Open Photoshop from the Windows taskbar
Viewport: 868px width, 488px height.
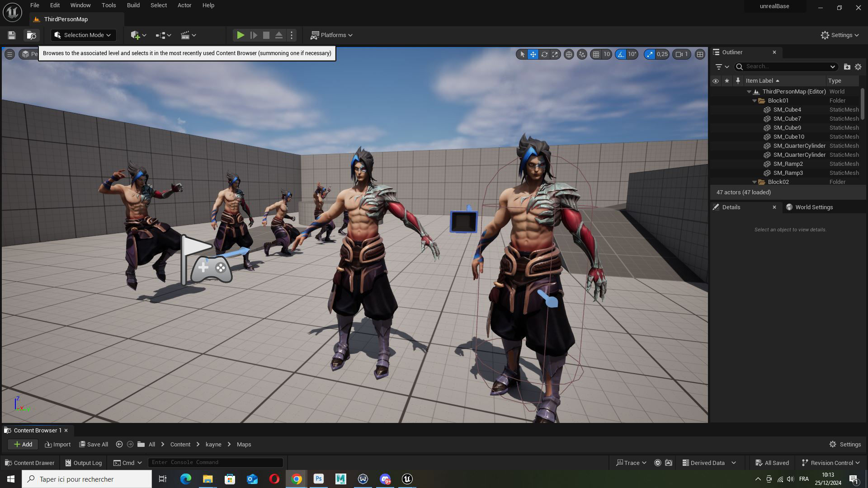click(x=319, y=479)
